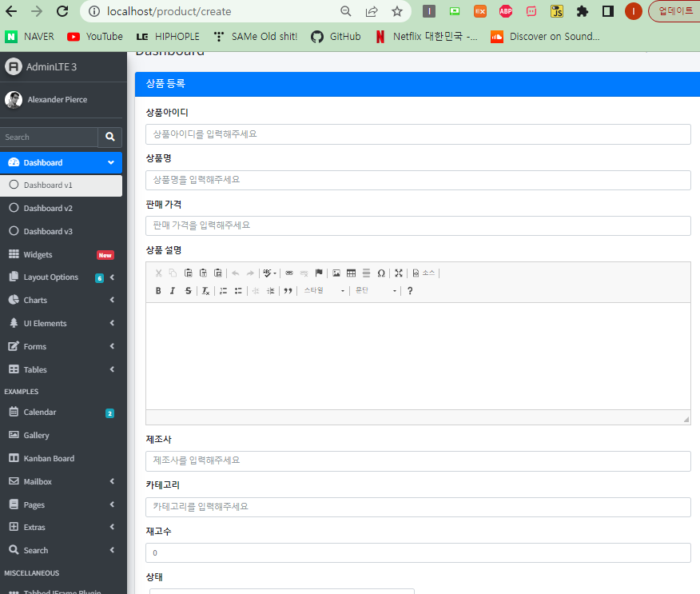This screenshot has height=594, width=700.
Task: Toggle block quote
Action: (288, 291)
